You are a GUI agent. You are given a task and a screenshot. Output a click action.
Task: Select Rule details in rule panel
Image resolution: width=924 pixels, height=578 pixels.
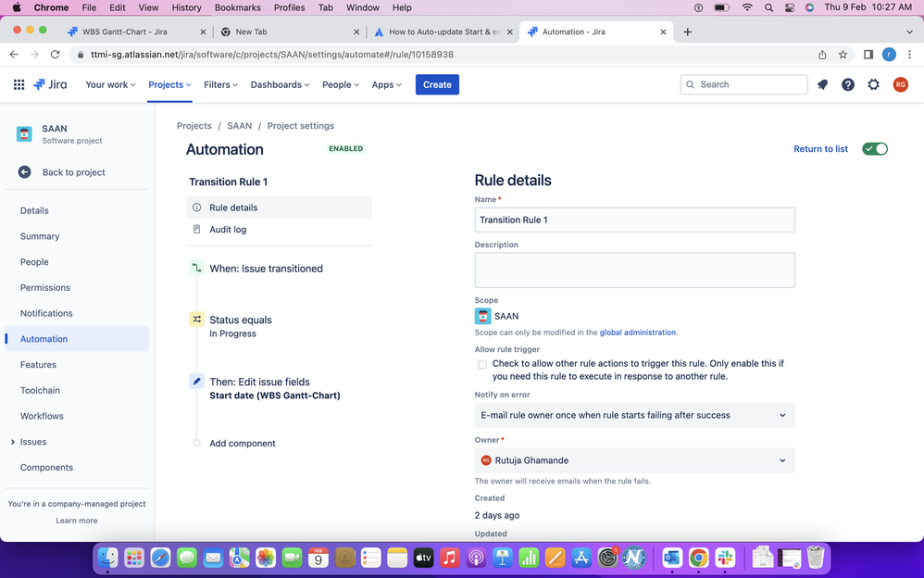(x=279, y=207)
